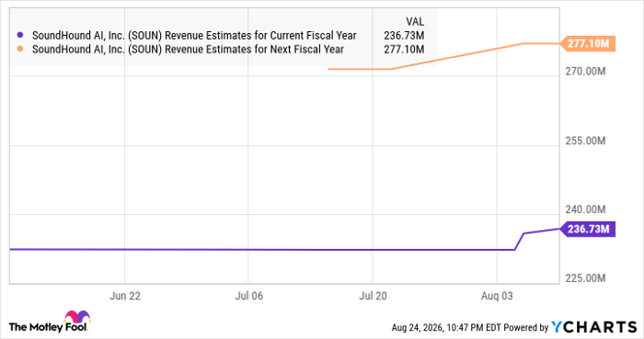Click the 255.00M y-axis label
Image resolution: width=644 pixels, height=339 pixels.
pyautogui.click(x=585, y=141)
